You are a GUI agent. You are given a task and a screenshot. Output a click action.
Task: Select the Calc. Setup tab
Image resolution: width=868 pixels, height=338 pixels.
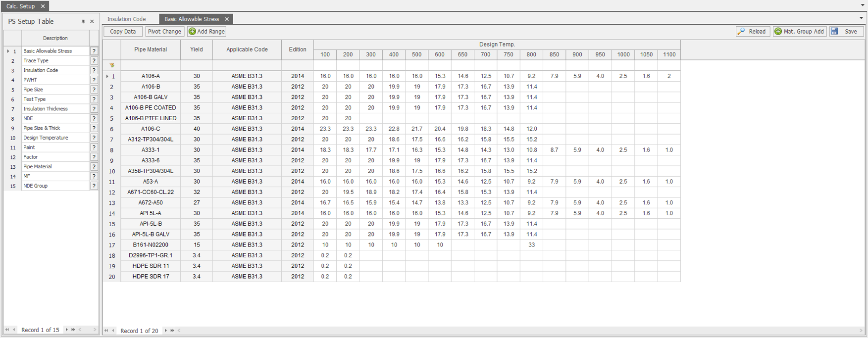click(20, 6)
